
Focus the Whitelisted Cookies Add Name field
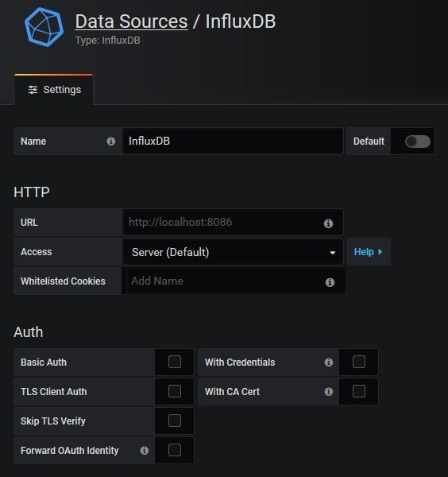click(234, 281)
